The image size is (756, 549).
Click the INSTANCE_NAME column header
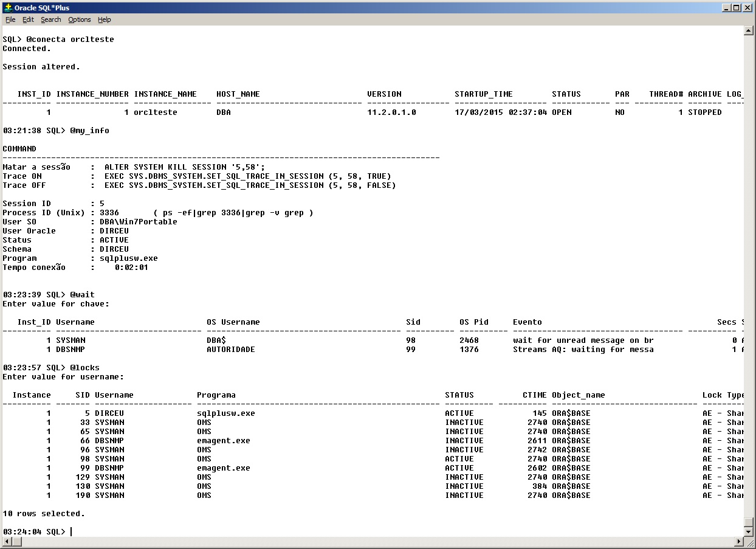click(165, 94)
